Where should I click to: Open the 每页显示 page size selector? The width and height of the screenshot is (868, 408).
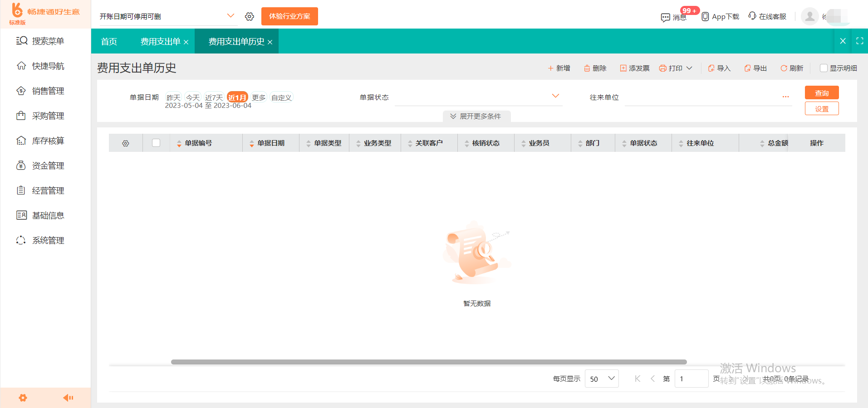pos(601,379)
